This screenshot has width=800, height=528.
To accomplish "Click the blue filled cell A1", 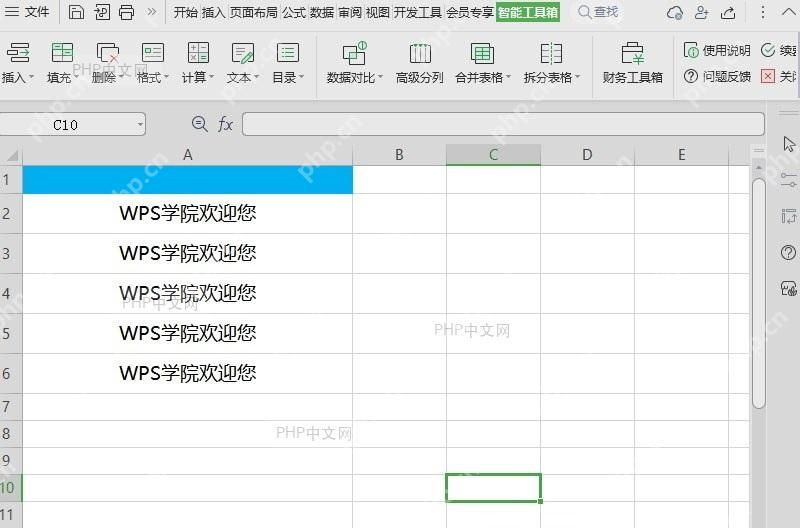I will 188,180.
